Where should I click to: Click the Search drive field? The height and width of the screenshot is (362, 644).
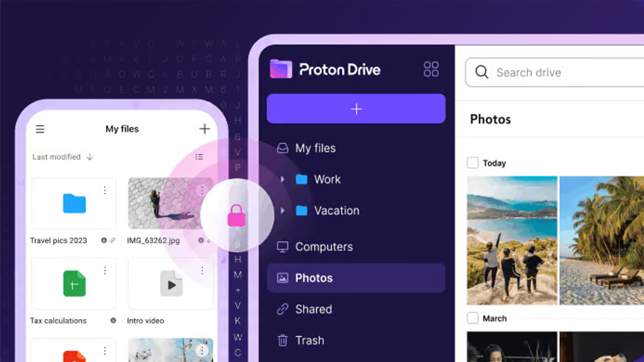click(555, 72)
